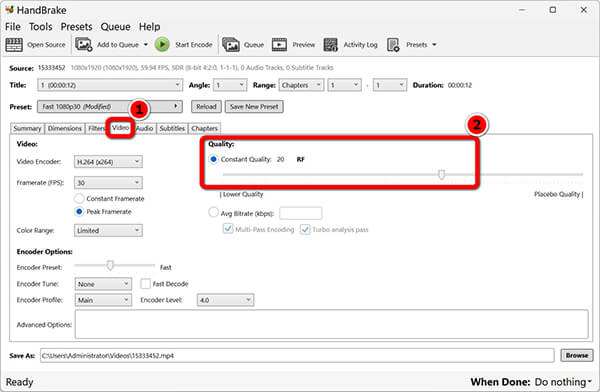Open the ending chapter dropdown

390,85
